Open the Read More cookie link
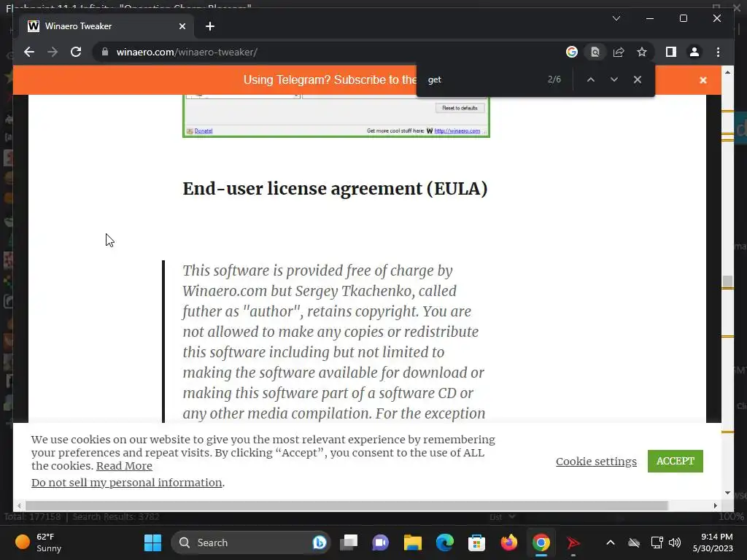 coord(124,466)
